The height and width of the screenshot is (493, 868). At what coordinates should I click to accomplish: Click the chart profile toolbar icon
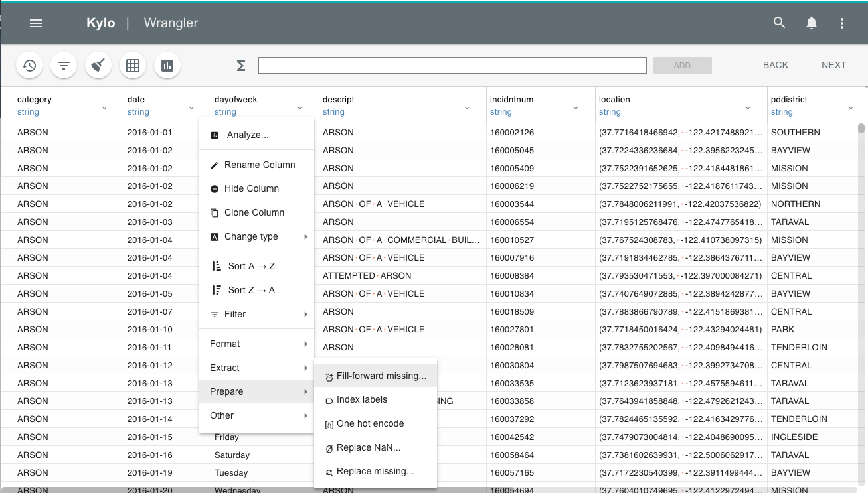(x=167, y=65)
